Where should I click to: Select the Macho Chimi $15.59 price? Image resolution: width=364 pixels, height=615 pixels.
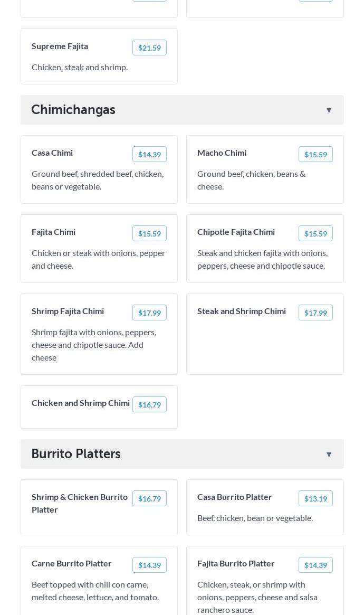click(315, 155)
